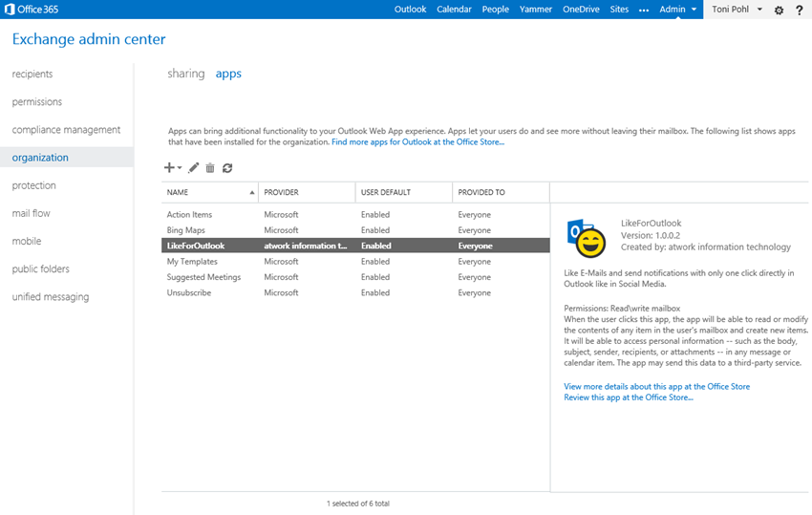The width and height of the screenshot is (812, 515).
Task: Click View more details about this app link
Action: pyautogui.click(x=656, y=386)
